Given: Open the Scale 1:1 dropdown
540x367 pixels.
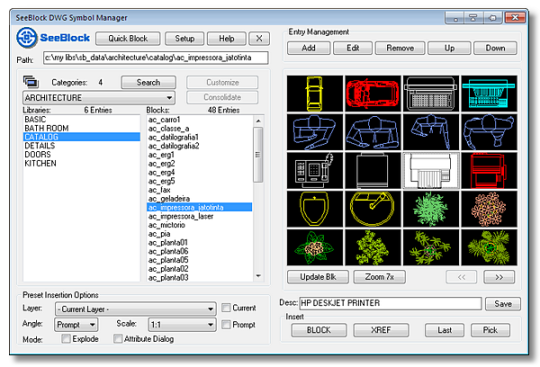Looking at the screenshot, I should [182, 325].
